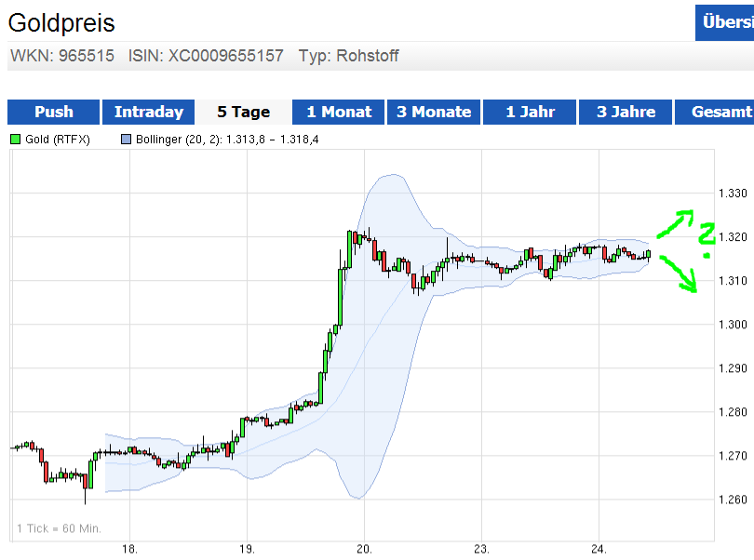Viewport: 754px width, 560px height.
Task: Click the latest green candle on the chart
Action: point(648,254)
